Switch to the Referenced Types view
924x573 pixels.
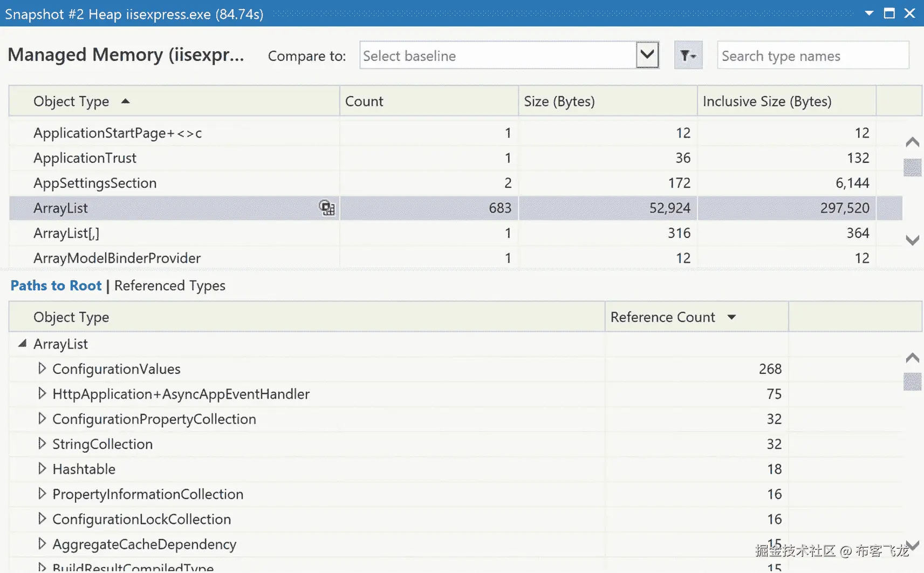pyautogui.click(x=170, y=285)
